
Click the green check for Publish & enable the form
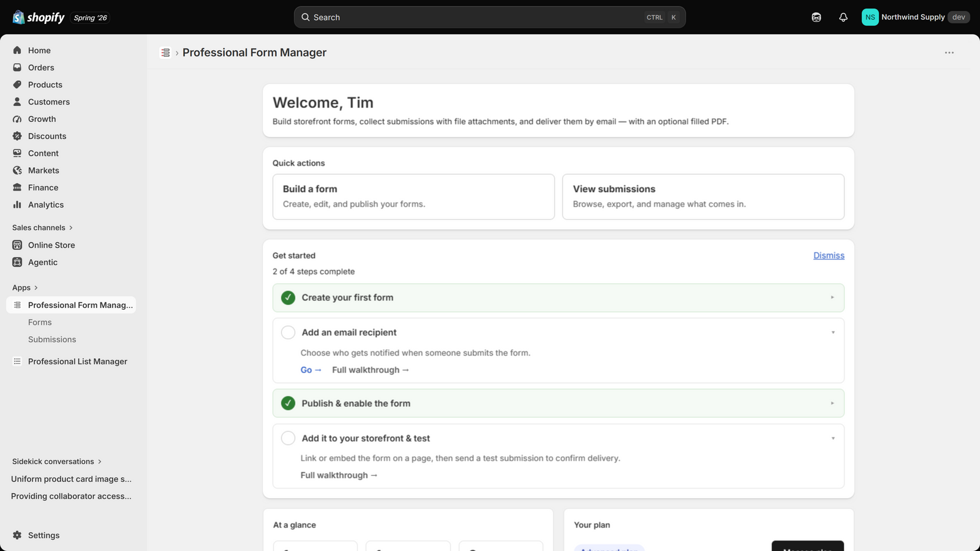point(288,403)
